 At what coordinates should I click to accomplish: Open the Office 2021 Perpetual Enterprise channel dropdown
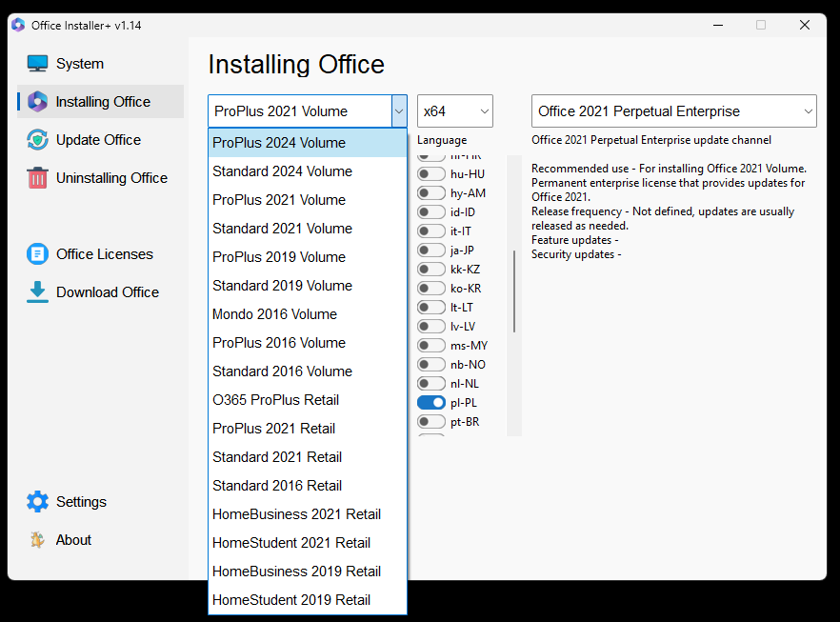pyautogui.click(x=674, y=110)
